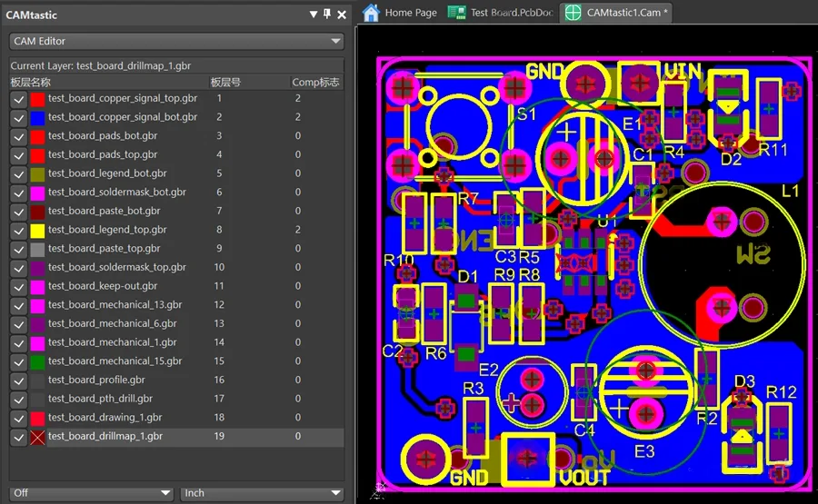Click the CAMtastic1.Cam document icon
The image size is (818, 504).
[x=573, y=13]
